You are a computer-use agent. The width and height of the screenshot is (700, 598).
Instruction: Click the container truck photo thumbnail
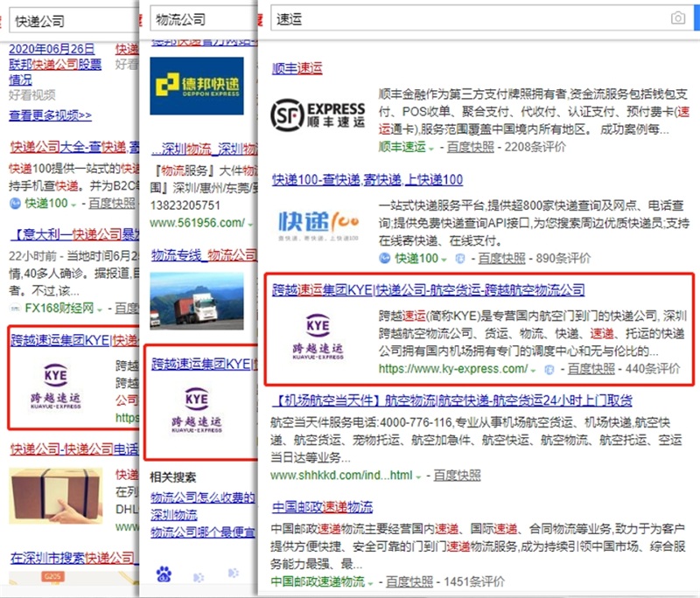click(197, 301)
